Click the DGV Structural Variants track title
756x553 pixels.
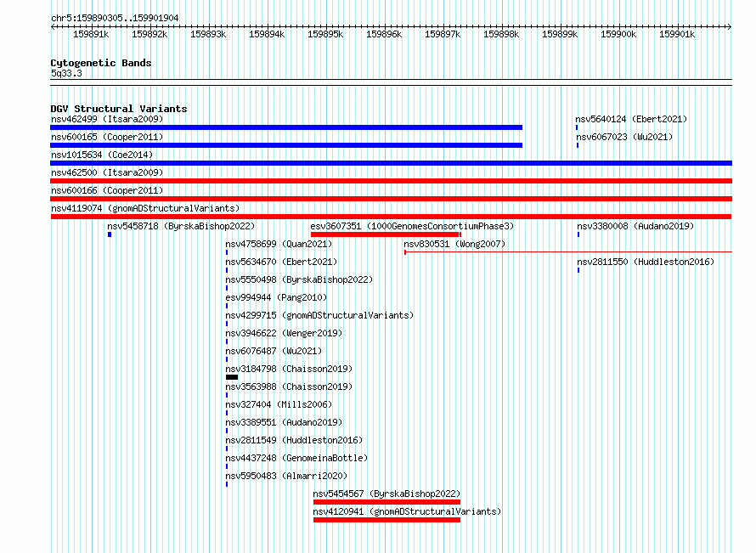pos(119,109)
